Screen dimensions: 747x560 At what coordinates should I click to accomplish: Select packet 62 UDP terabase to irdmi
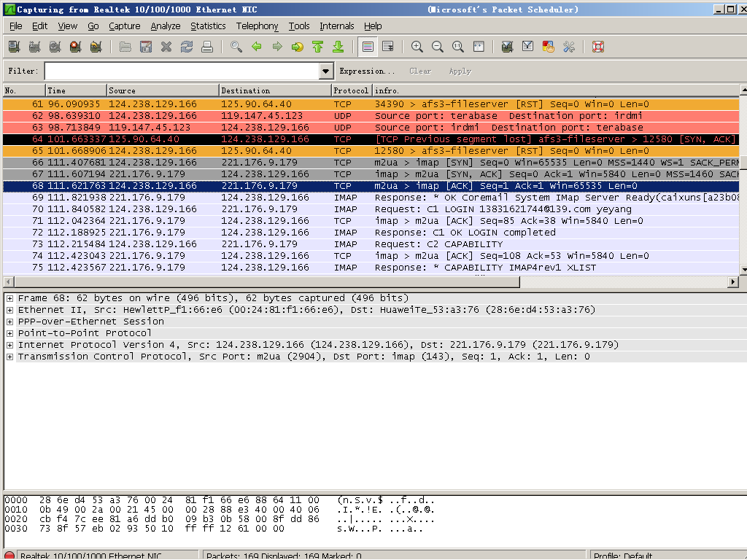[x=371, y=116]
